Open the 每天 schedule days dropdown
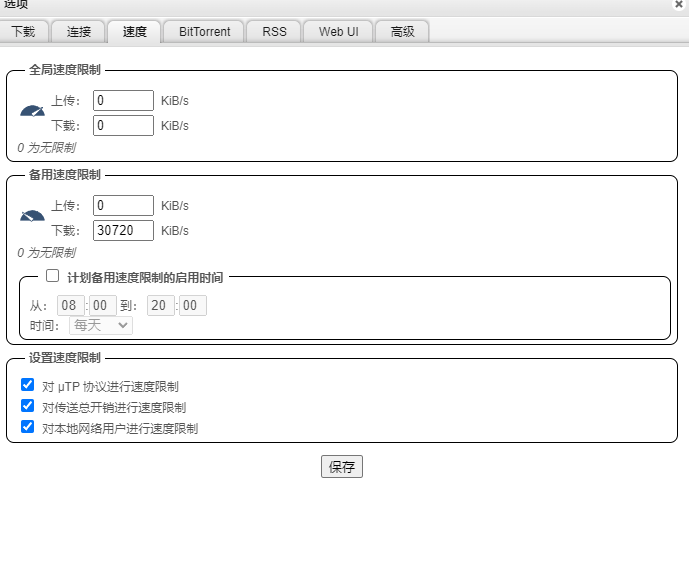689x573 pixels. [x=101, y=326]
